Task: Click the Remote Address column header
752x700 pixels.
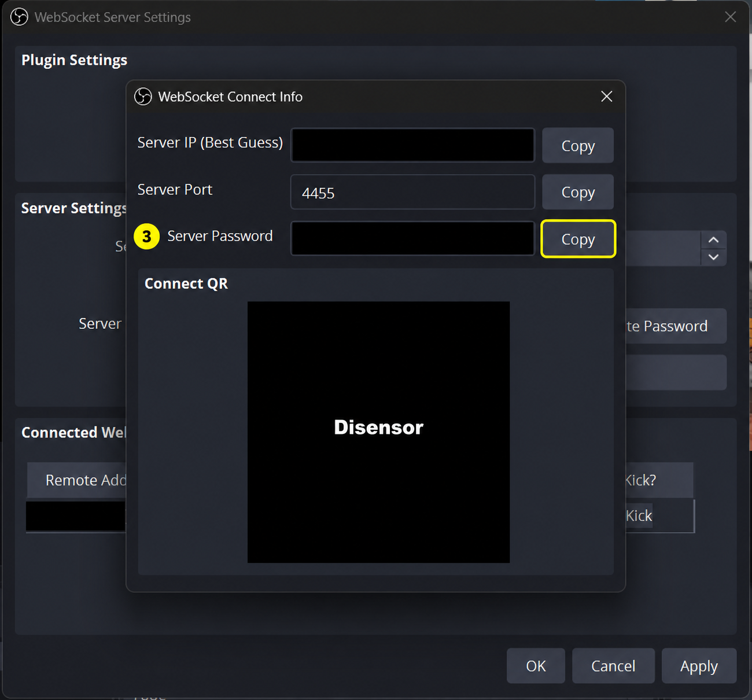Action: [x=76, y=480]
